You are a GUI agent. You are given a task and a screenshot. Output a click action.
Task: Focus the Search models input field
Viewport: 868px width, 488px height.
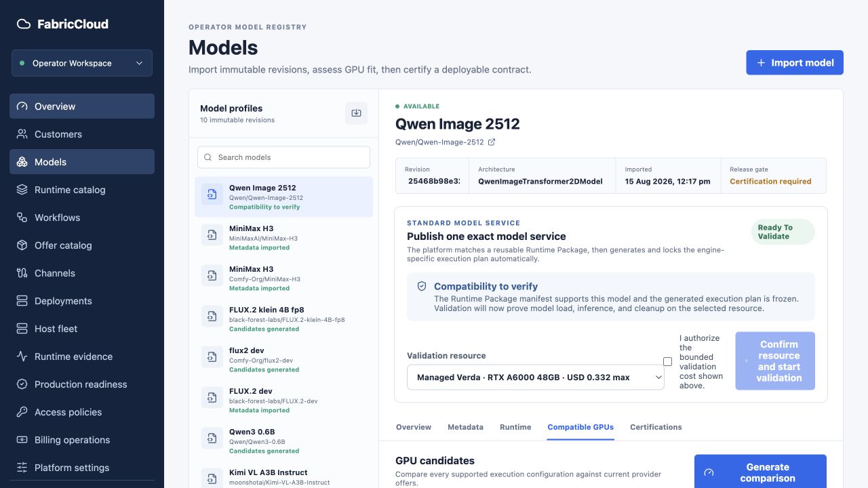[x=283, y=157]
